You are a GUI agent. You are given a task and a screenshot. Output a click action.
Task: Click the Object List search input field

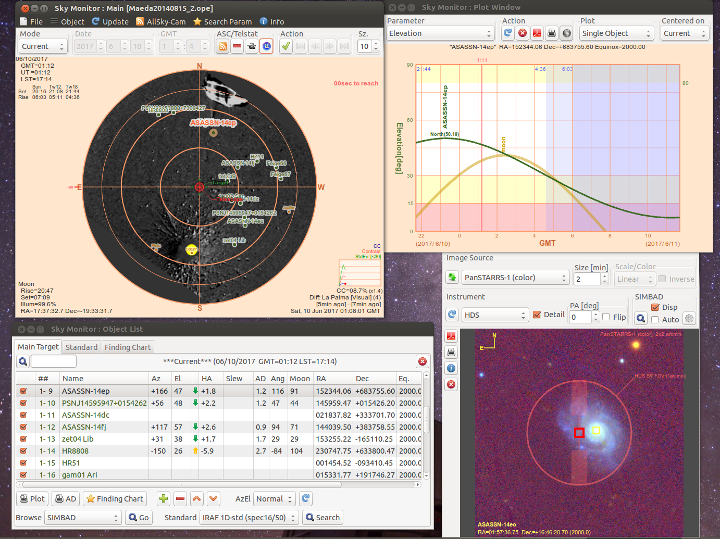click(53, 361)
